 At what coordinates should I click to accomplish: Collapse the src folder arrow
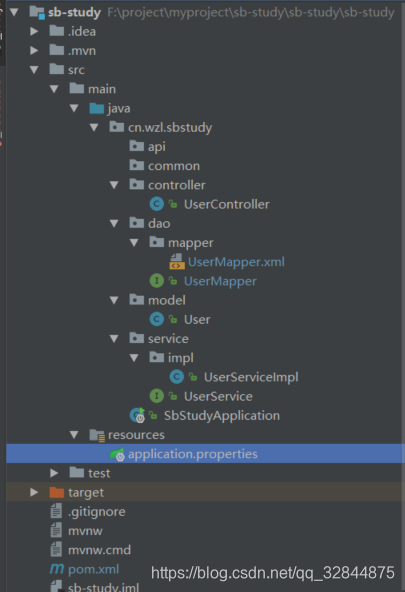pyautogui.click(x=34, y=69)
